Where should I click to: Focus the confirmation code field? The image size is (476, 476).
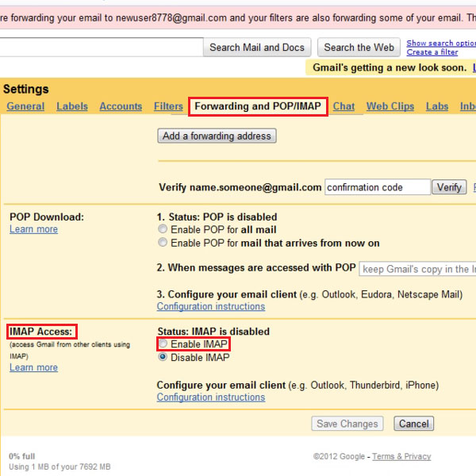378,187
